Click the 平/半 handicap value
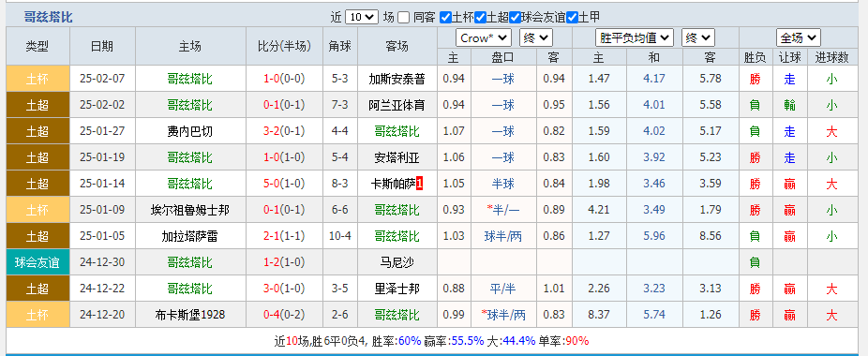 pyautogui.click(x=502, y=289)
